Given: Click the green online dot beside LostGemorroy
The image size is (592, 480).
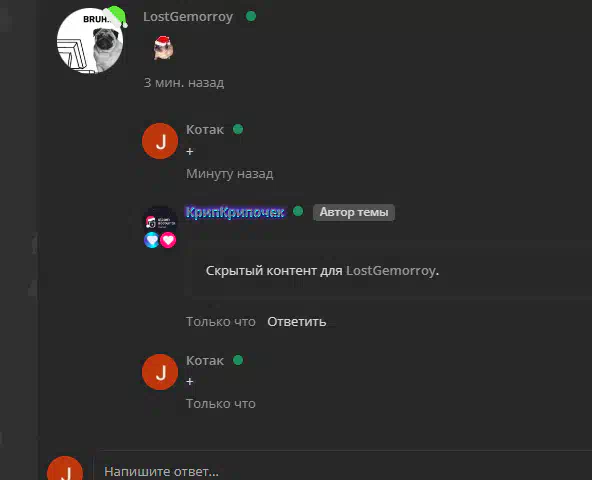Looking at the screenshot, I should click(251, 16).
